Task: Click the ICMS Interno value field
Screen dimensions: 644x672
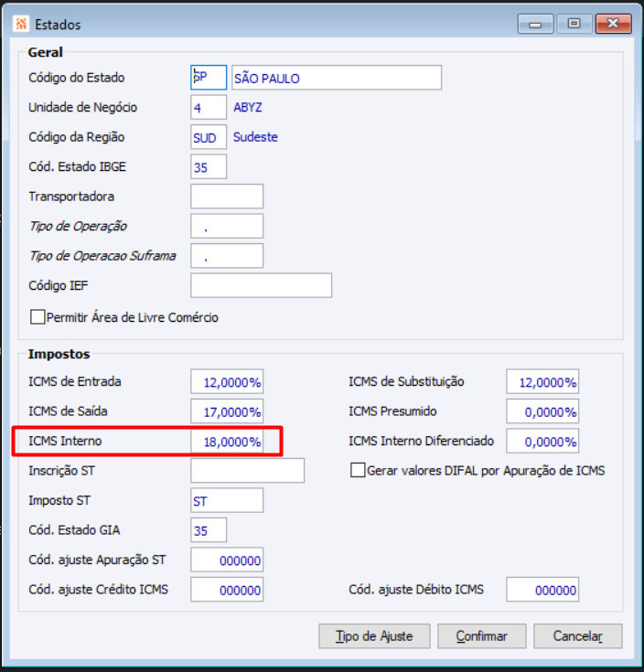Action: 227,442
